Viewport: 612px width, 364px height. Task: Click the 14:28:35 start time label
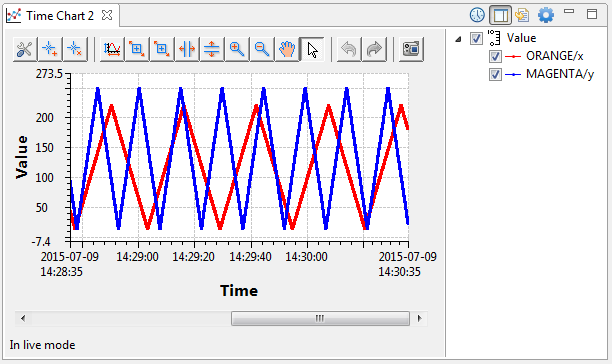[x=61, y=272]
